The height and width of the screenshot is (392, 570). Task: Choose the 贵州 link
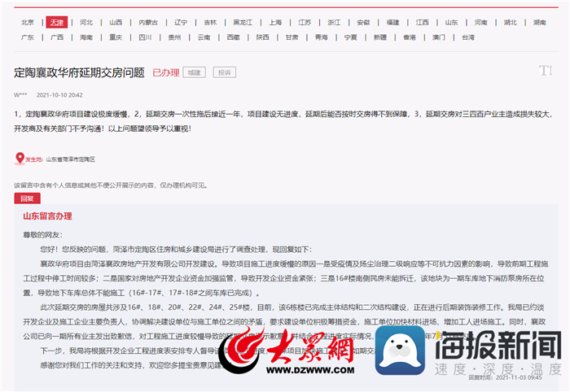(174, 37)
